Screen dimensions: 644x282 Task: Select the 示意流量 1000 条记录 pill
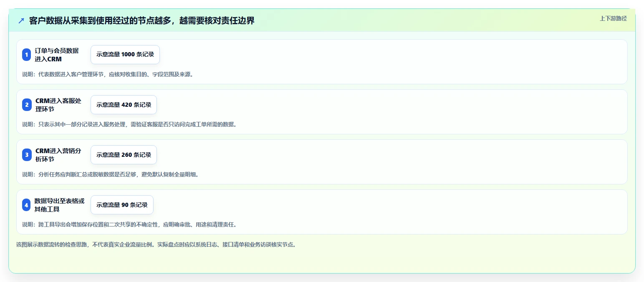coord(125,55)
